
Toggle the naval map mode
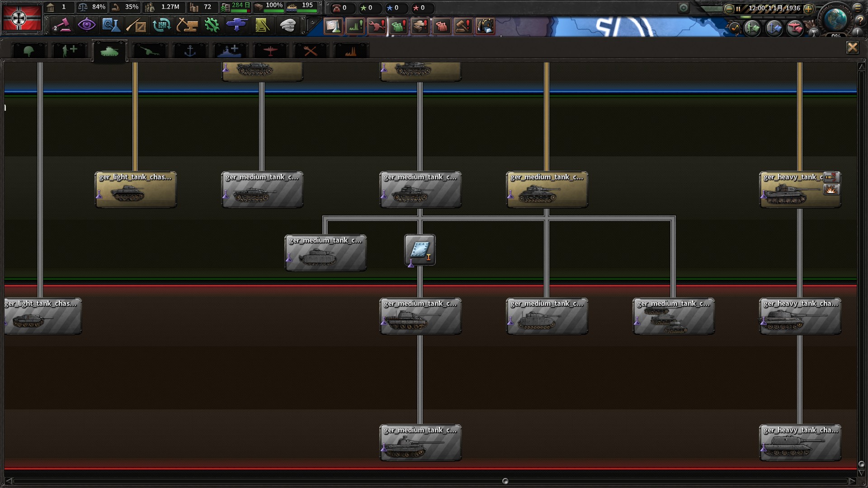point(774,28)
